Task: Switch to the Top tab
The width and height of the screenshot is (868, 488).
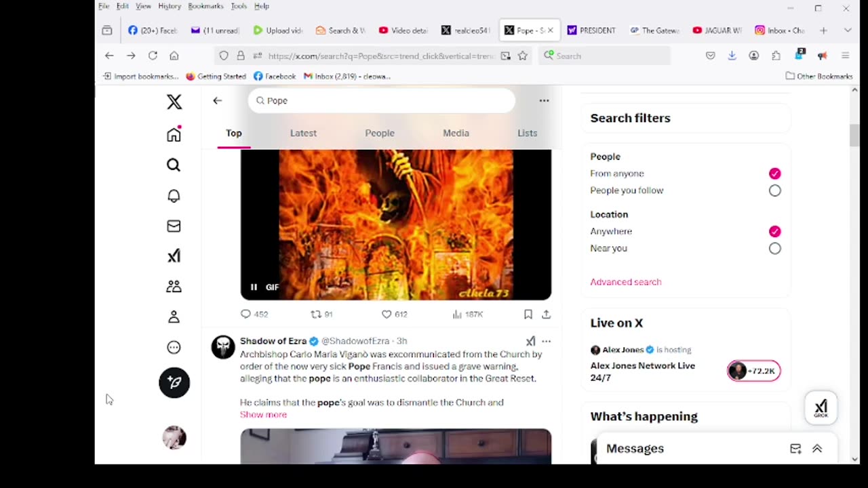Action: point(234,133)
